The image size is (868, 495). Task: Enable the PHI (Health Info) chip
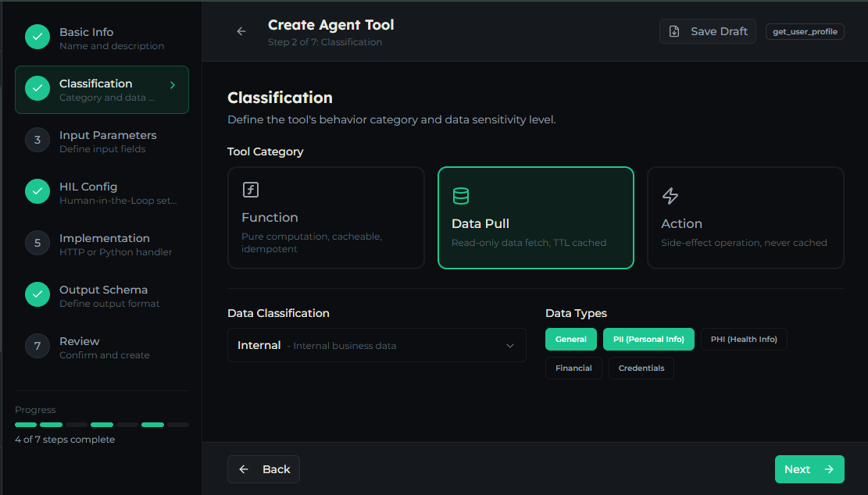(744, 340)
